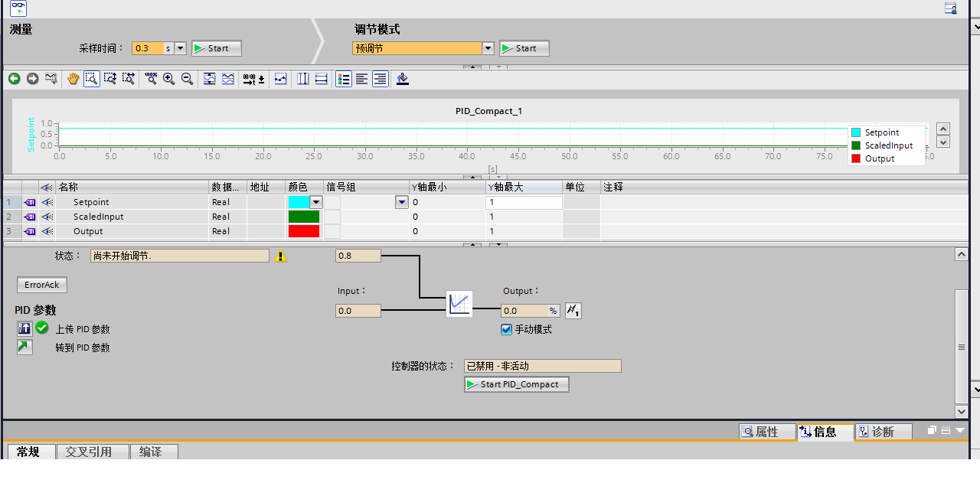Click the arrange curves in tracks icon
Image resolution: width=980 pixels, height=496 pixels.
(228, 79)
